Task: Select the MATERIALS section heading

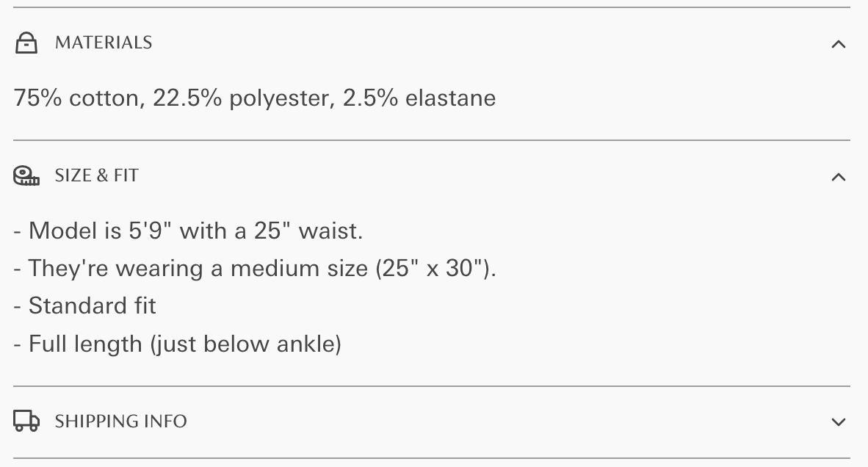Action: pos(104,43)
